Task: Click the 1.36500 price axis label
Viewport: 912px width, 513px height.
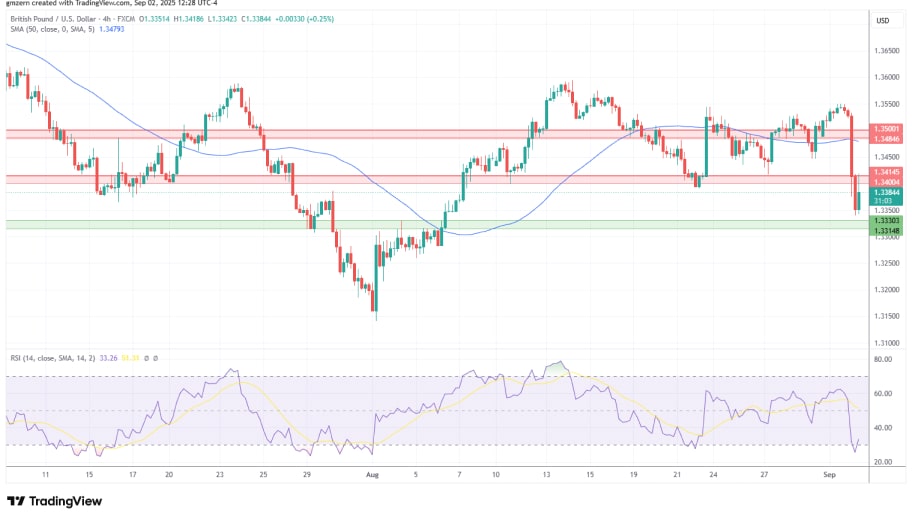Action: [x=886, y=51]
